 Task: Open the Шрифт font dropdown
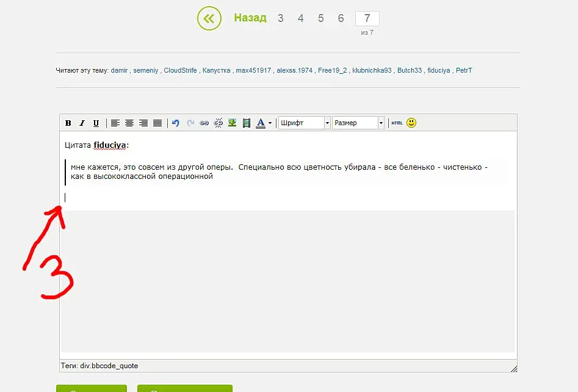(304, 123)
